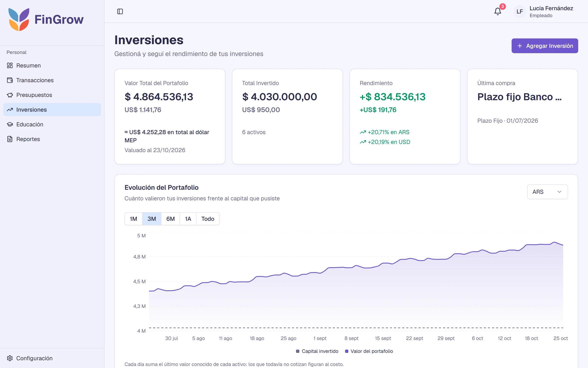Click the Inversiones trend icon in sidebar

pyautogui.click(x=10, y=110)
